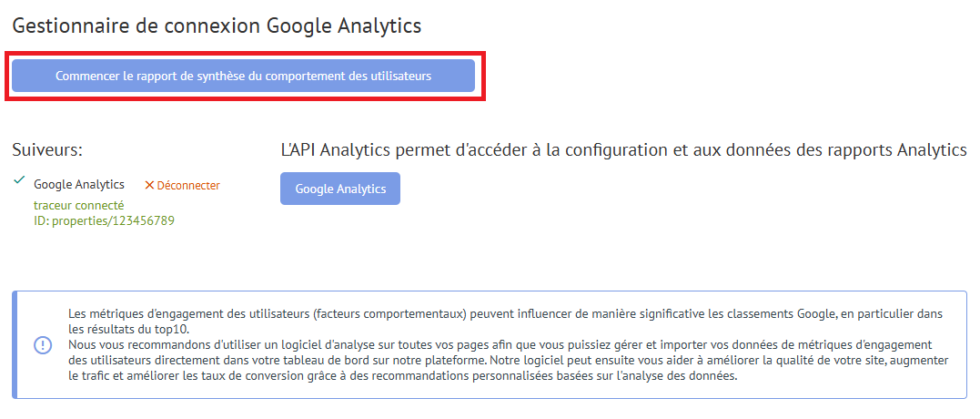Select the Google Analytics tracker label under Suiveurs
Screen dimensions: 980x419
79,185
